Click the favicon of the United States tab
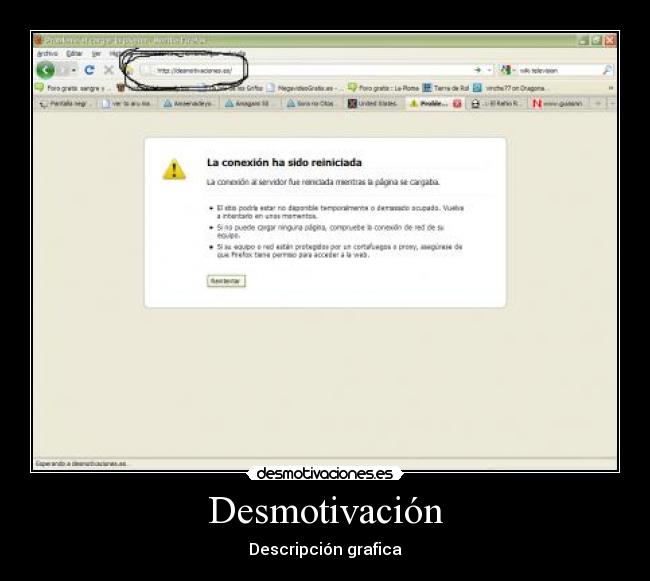The height and width of the screenshot is (581, 650). click(x=352, y=104)
